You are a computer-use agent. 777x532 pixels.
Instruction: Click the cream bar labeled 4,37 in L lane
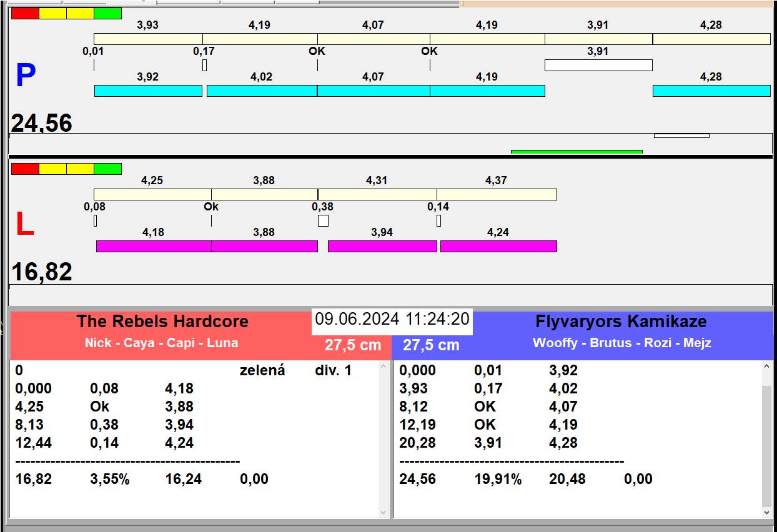coord(497,195)
